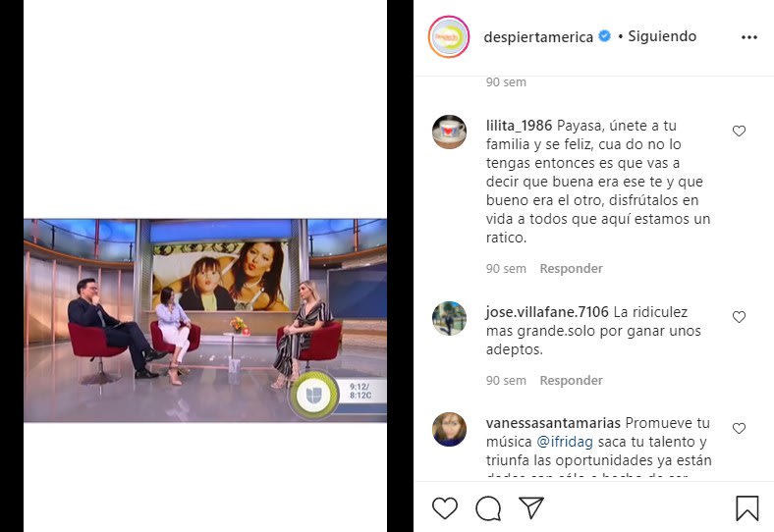Play the TV studio video
This screenshot has height=532, width=774.
tap(205, 320)
